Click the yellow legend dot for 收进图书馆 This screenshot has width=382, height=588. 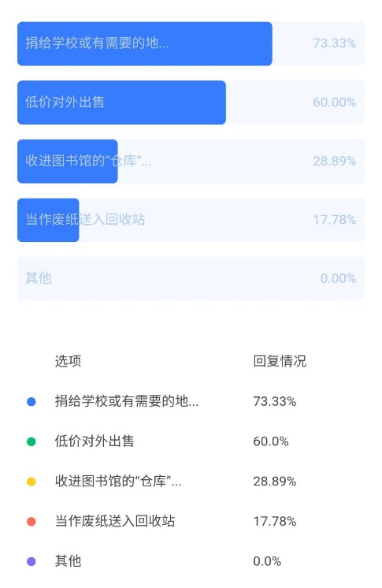pos(32,482)
